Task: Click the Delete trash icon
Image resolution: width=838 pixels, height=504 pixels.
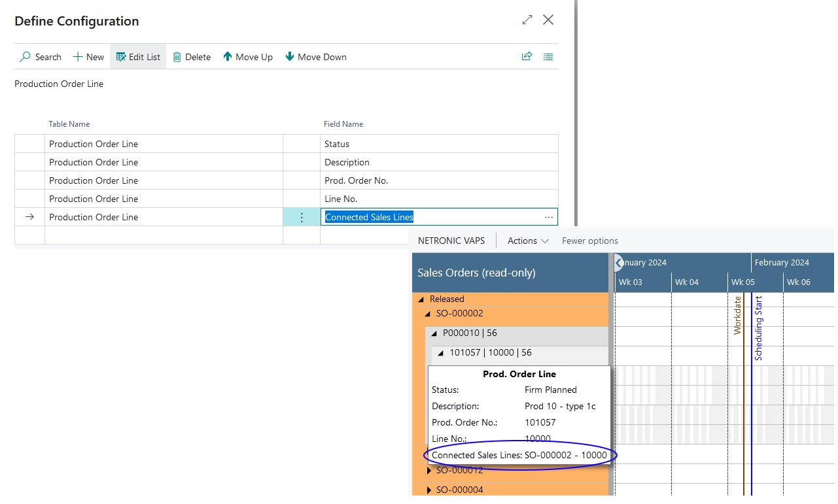Action: [x=177, y=57]
